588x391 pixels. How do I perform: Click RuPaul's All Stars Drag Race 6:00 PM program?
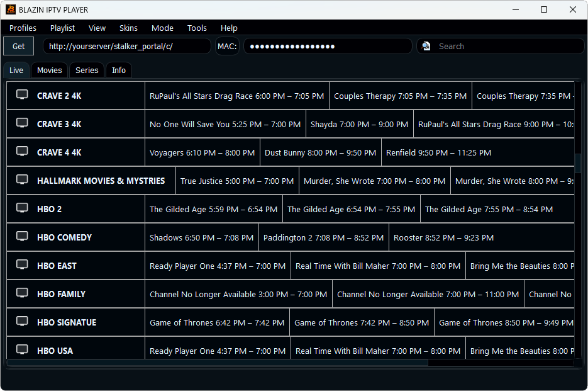(237, 96)
